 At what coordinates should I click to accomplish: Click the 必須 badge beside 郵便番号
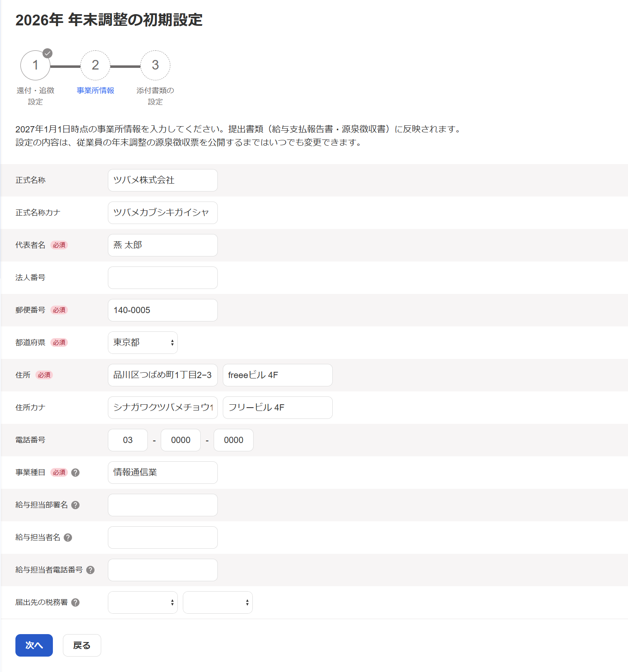point(59,310)
